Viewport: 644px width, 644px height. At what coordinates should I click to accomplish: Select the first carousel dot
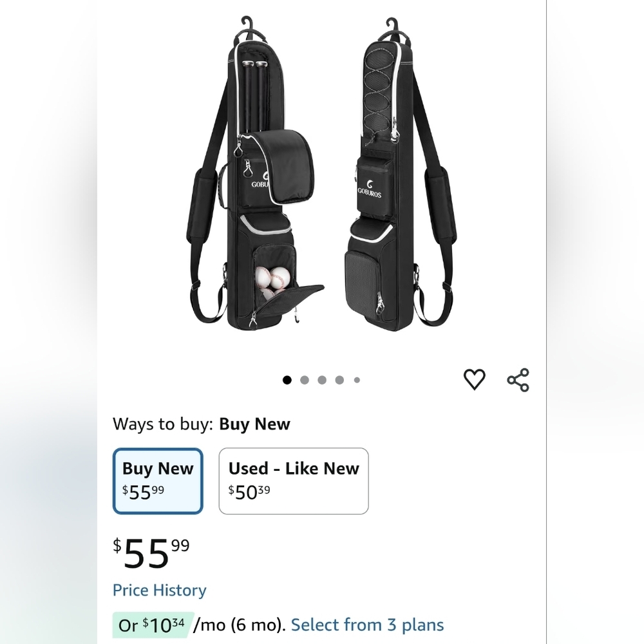[x=287, y=380]
